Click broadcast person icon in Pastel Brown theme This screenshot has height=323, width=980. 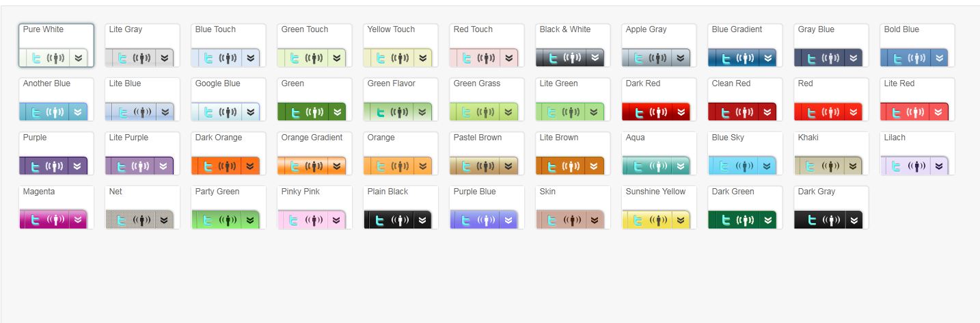486,166
